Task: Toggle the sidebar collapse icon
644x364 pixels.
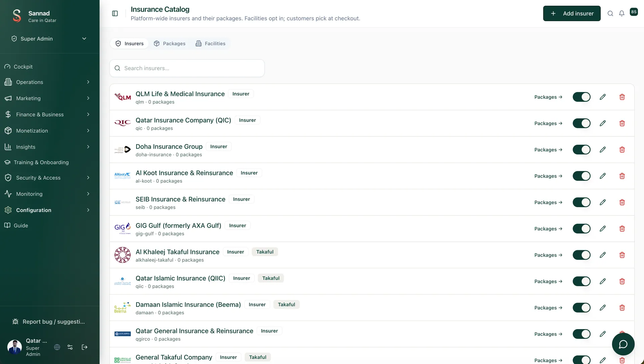Action: [115, 13]
